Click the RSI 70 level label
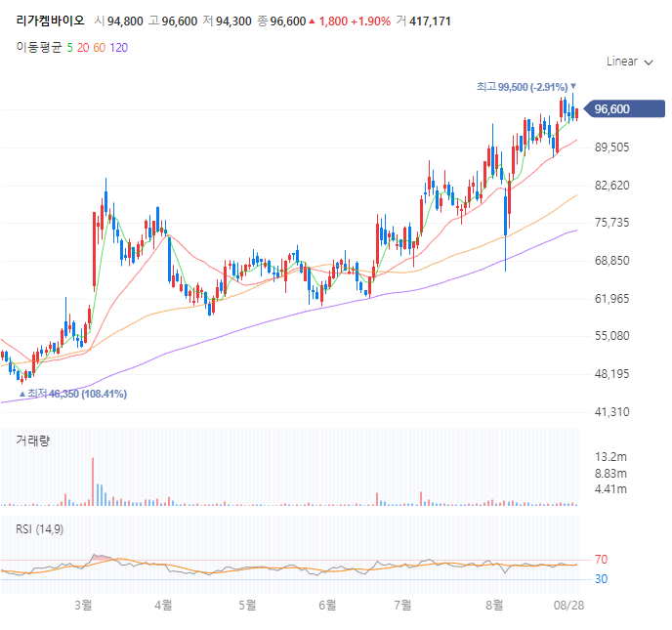672x630 pixels. 602,560
